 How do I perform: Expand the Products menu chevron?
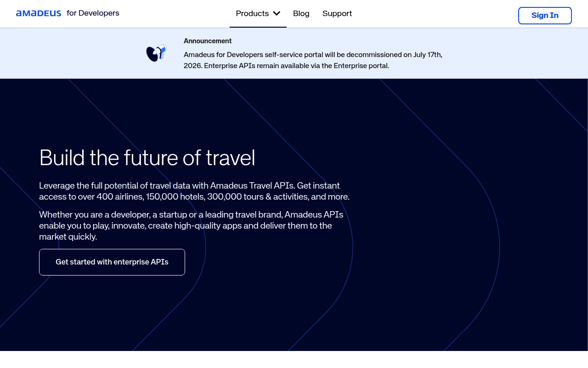point(277,13)
